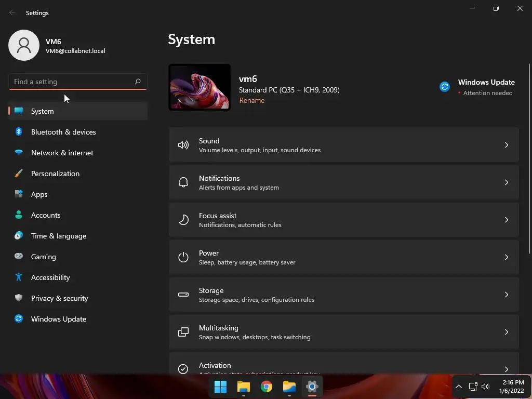Click the Sound speaker icon
Image resolution: width=532 pixels, height=399 pixels.
(183, 145)
